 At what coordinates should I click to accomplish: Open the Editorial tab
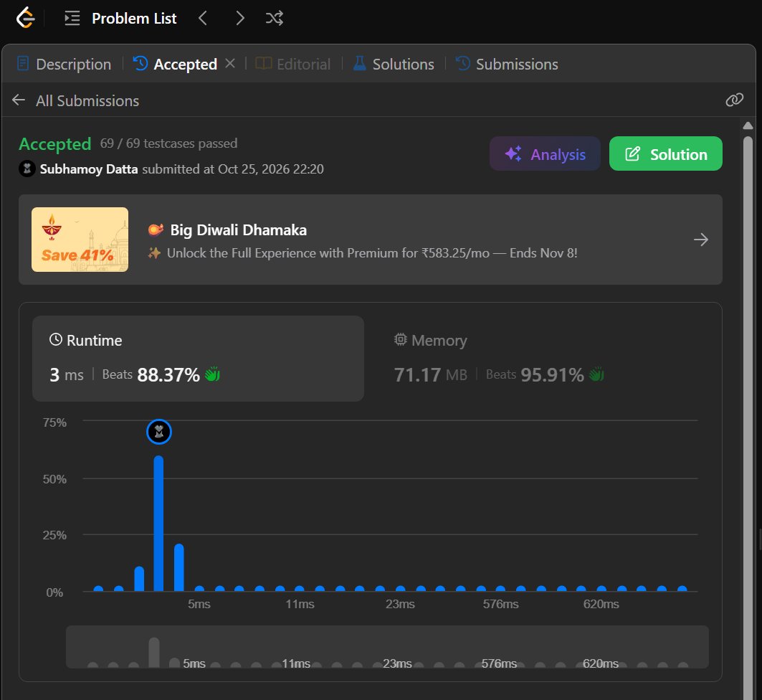(x=293, y=64)
